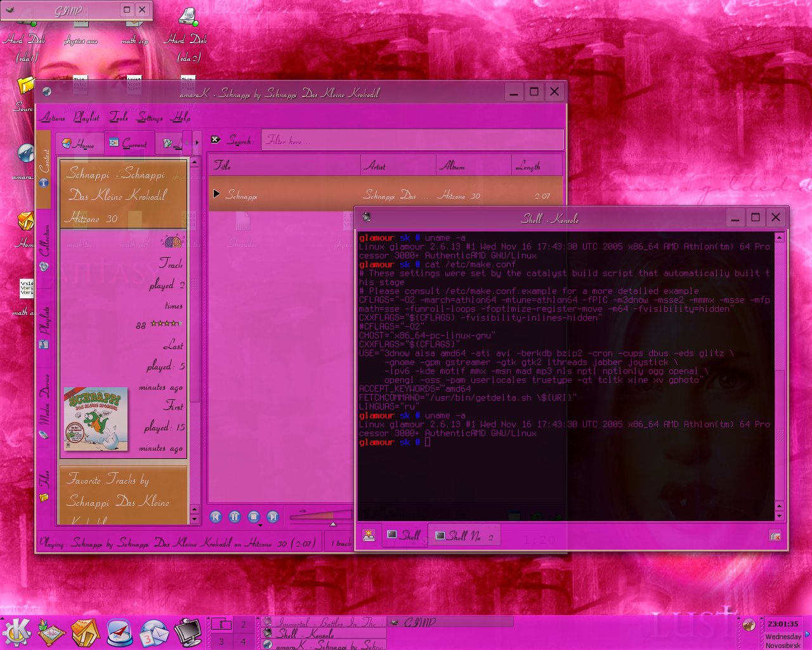The width and height of the screenshot is (812, 650).
Task: Open the Home desktop icon
Action: pyautogui.click(x=25, y=222)
